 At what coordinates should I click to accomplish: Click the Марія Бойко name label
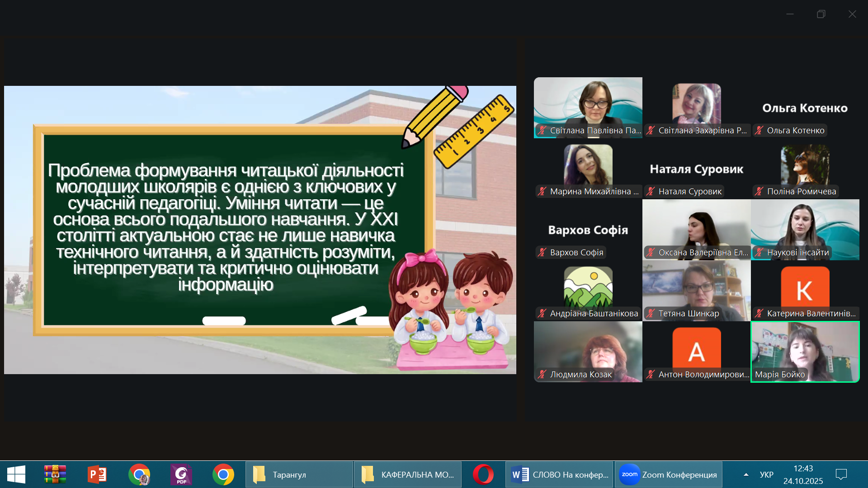click(x=780, y=375)
